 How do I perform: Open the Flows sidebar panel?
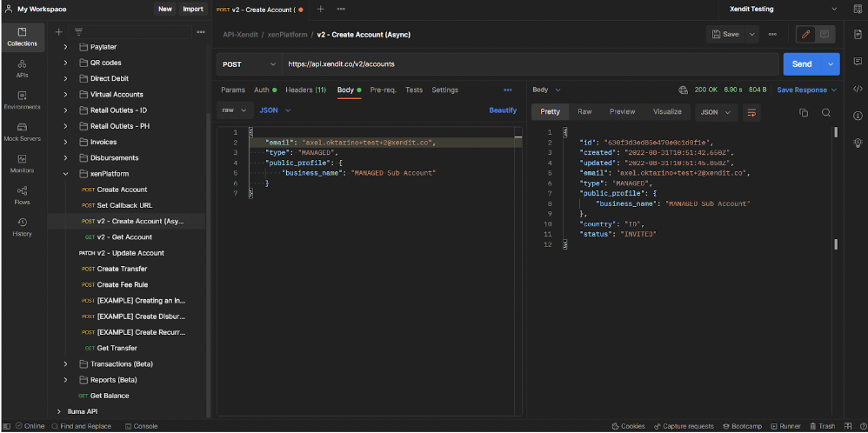23,196
